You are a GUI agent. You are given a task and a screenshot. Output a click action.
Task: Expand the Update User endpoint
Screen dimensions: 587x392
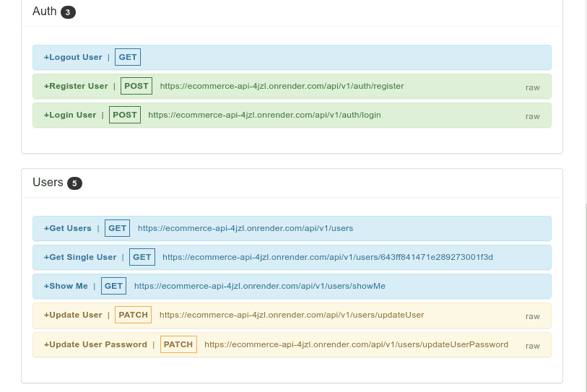point(73,315)
